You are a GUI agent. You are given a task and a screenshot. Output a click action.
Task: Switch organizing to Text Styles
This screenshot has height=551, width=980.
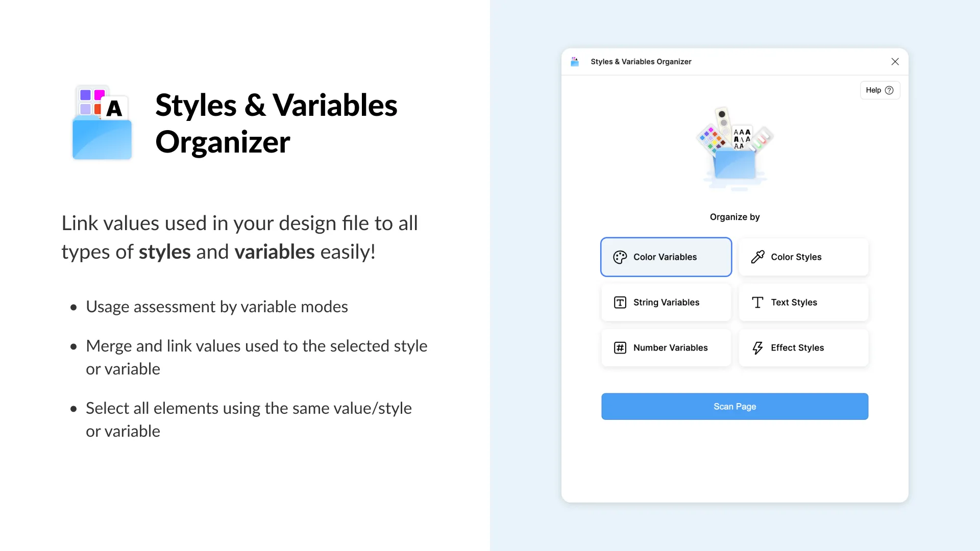point(803,302)
